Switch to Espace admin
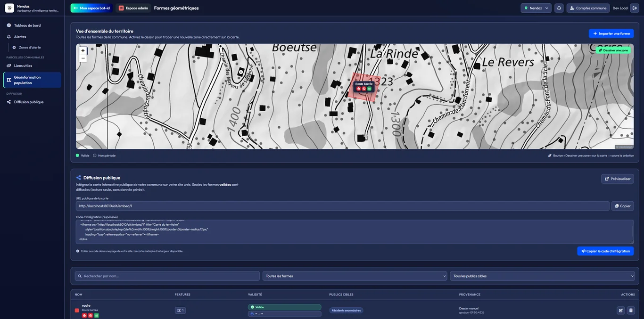 click(x=133, y=8)
